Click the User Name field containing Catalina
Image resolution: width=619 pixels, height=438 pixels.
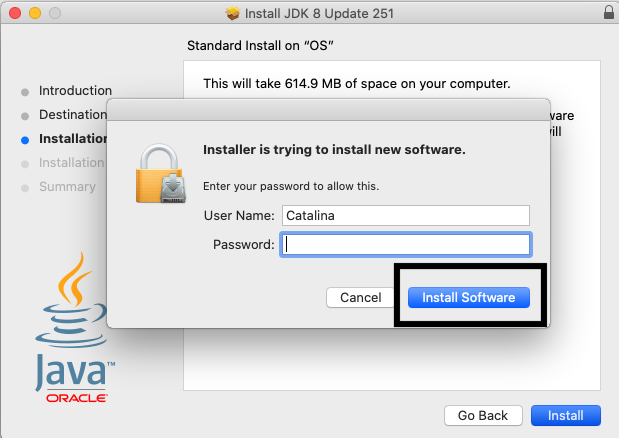[x=406, y=215]
